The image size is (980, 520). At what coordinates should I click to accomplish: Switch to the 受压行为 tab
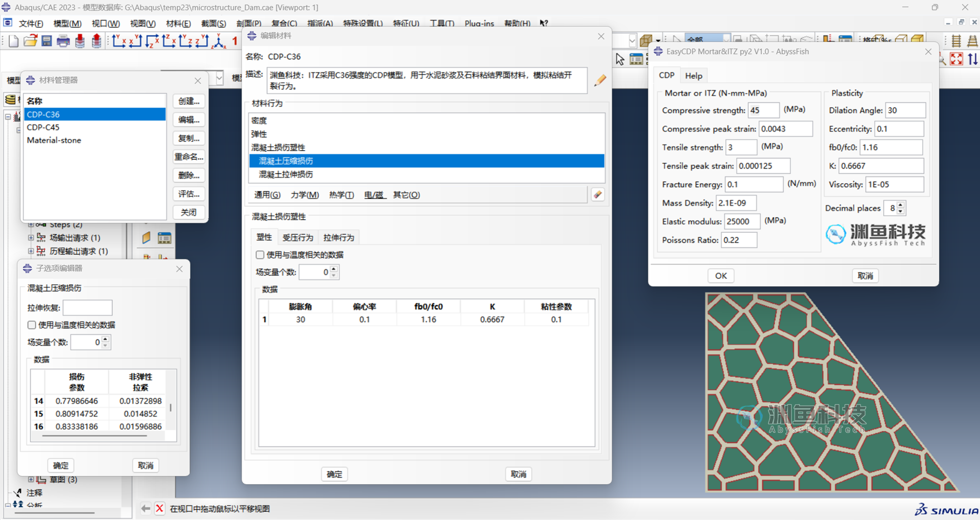pyautogui.click(x=298, y=238)
